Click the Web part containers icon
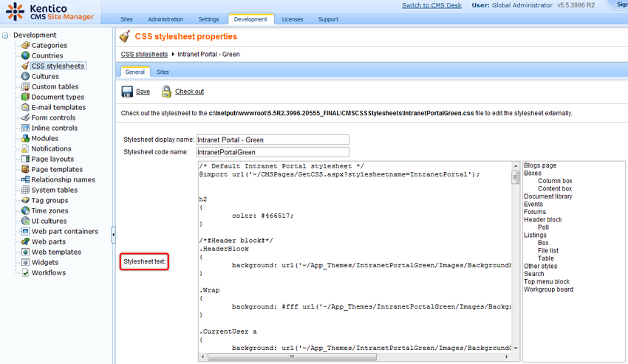Viewport: 628px width, 364px height. (25, 231)
